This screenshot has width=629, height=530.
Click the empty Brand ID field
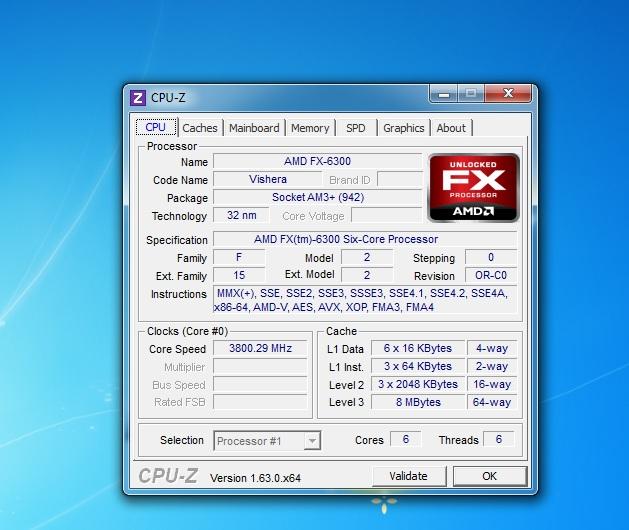[x=400, y=179]
